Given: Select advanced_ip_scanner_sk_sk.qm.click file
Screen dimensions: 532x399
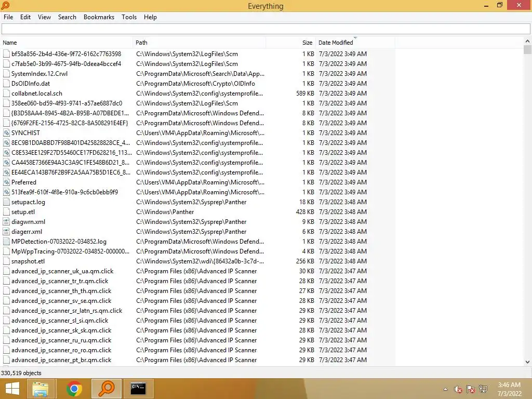Looking at the screenshot, I should [x=61, y=330].
